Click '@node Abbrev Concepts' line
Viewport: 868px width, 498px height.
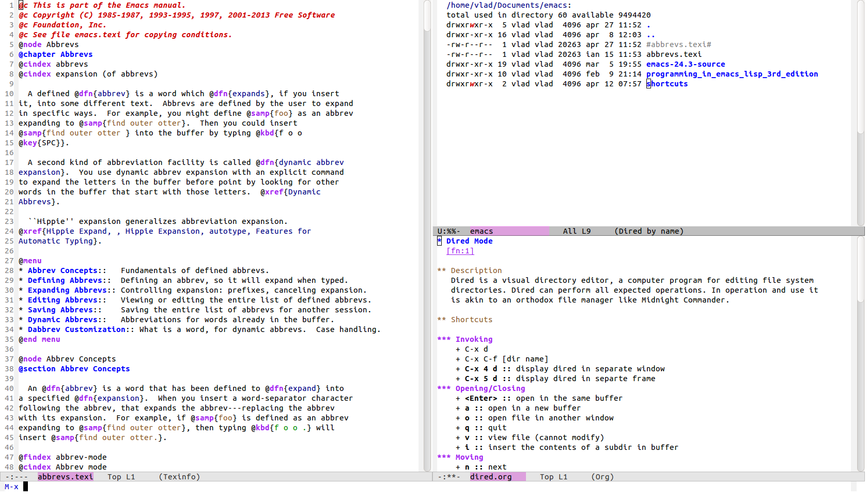[x=67, y=359]
